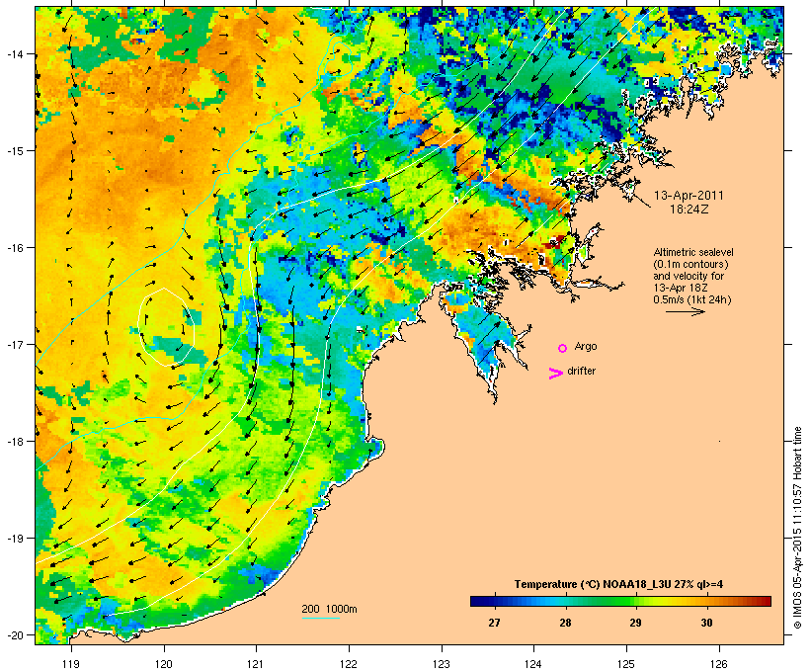Click the '13-Apr-2011' date text
This screenshot has height=672, width=810.
[x=688, y=196]
